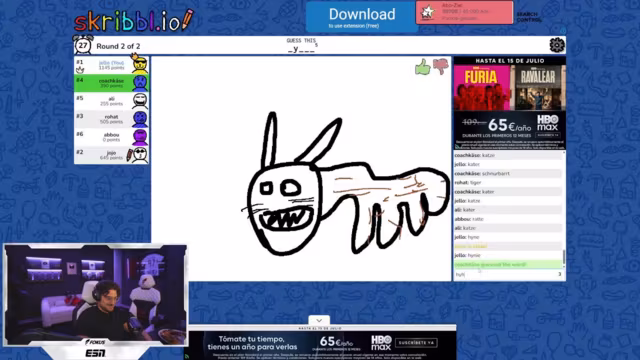Screen dimensions: 640x360
Task: Select the green coachkäse player row
Action: pos(111,83)
